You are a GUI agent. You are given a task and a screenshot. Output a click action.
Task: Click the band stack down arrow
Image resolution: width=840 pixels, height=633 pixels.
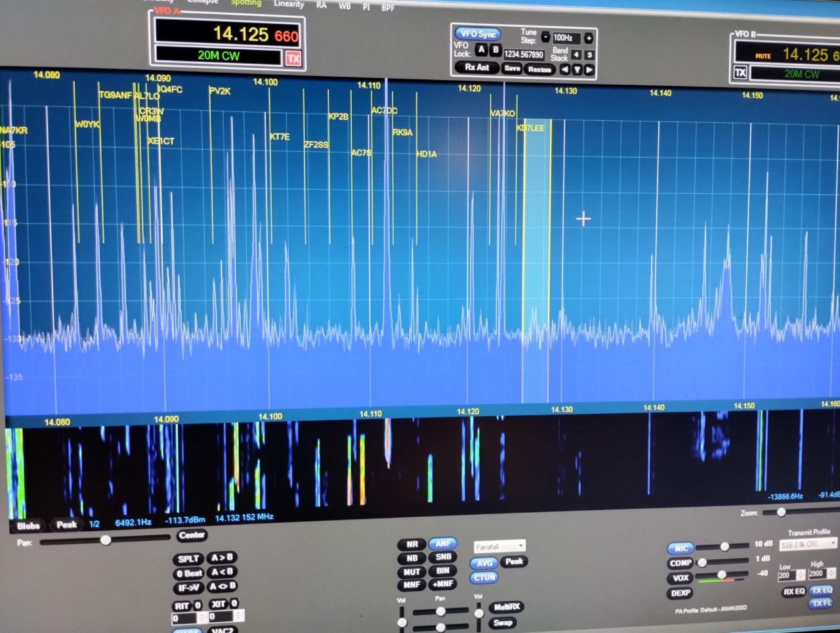[577, 70]
